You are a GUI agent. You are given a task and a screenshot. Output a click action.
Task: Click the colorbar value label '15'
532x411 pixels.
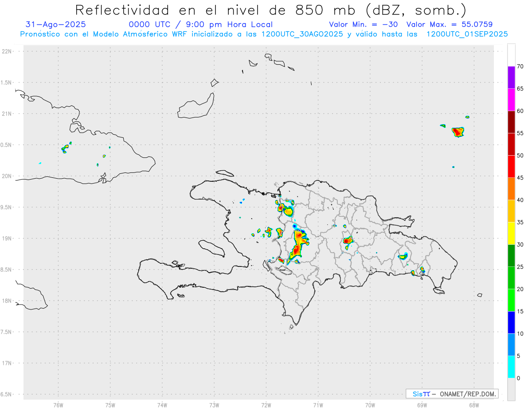tap(520, 311)
